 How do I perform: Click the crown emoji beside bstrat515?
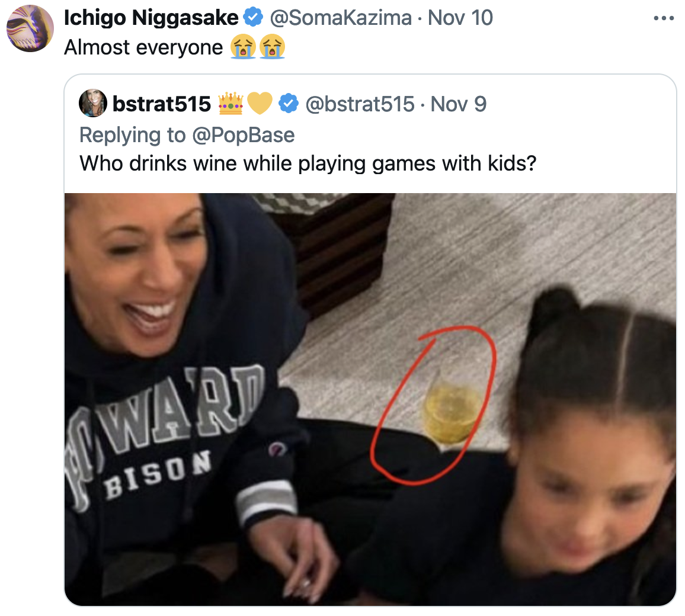click(x=231, y=104)
